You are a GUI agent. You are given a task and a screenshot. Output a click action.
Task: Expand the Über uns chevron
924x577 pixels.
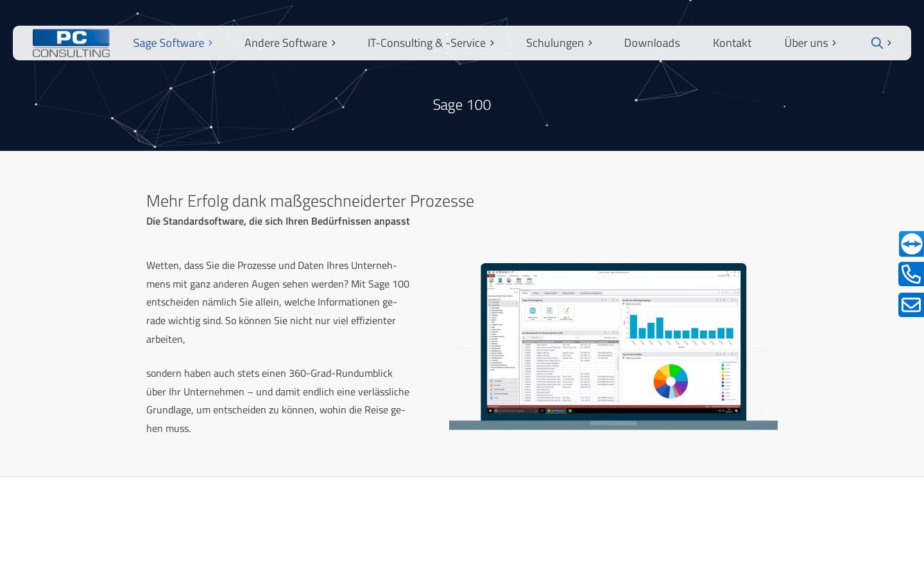[834, 43]
